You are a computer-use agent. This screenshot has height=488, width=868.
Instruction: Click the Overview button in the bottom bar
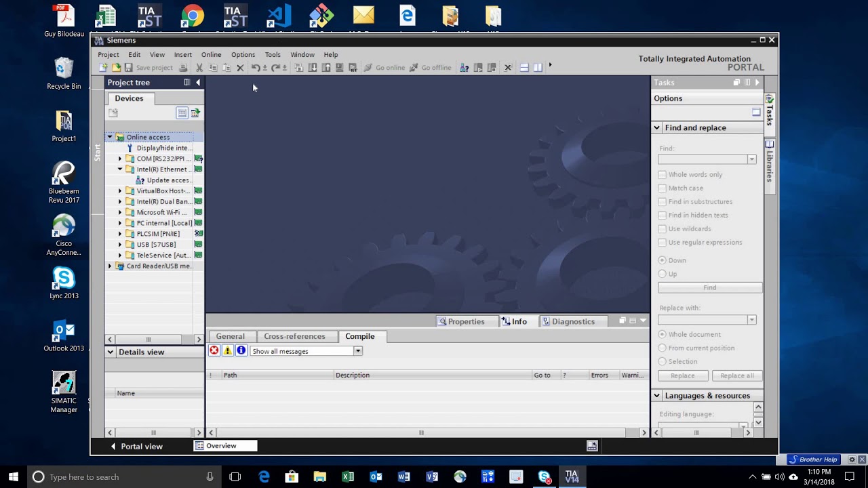[x=226, y=446]
